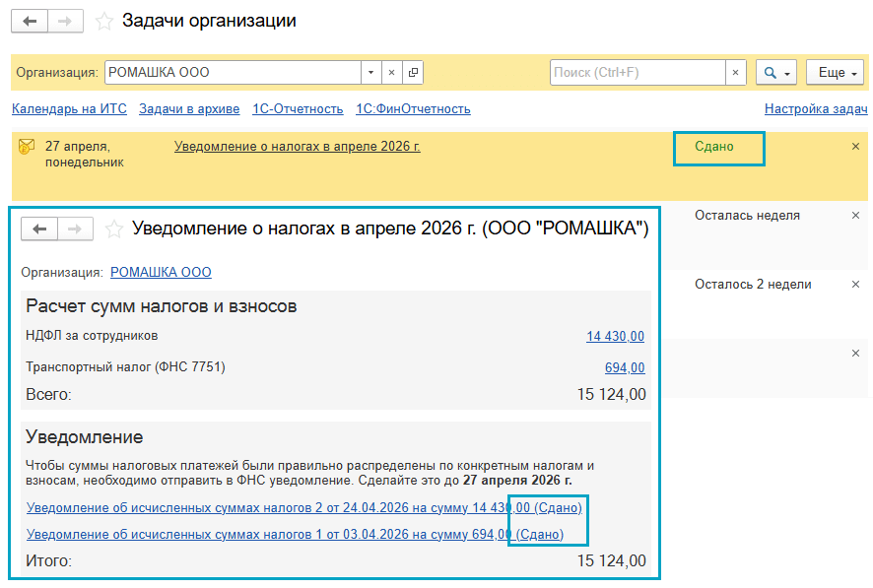
Task: Dismiss the Сдано task row
Action: [x=855, y=147]
